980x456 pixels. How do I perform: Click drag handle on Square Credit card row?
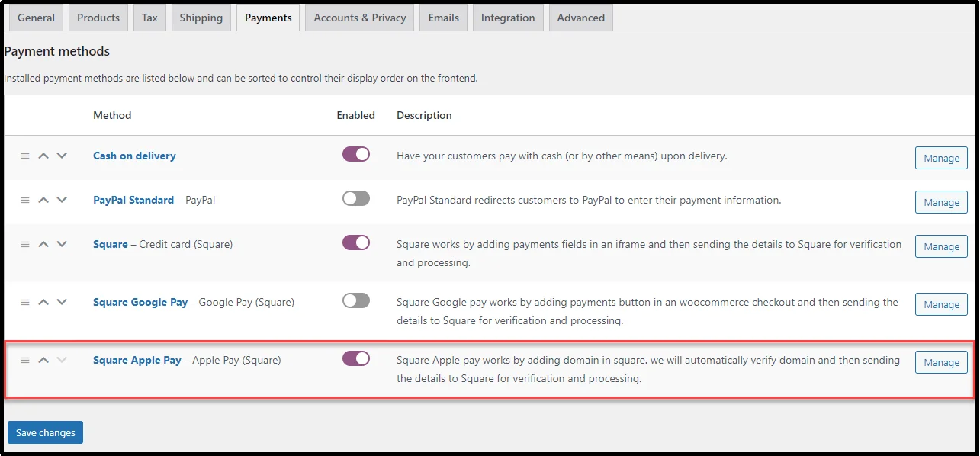coord(25,244)
